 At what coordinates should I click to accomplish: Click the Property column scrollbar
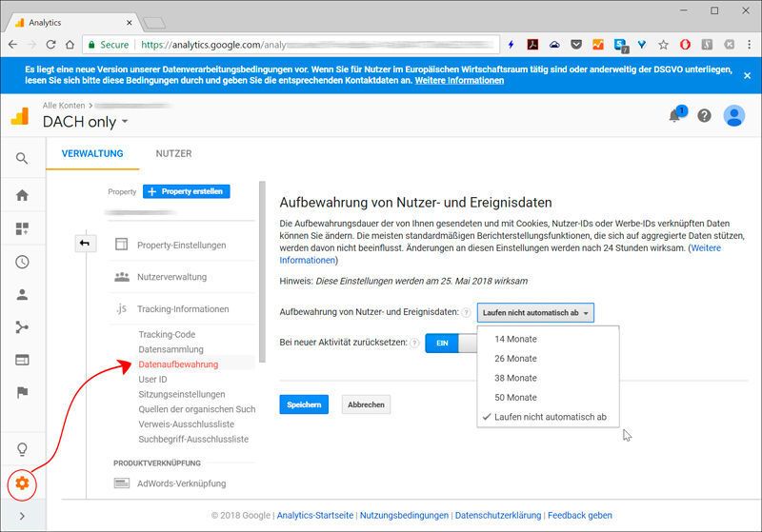(x=263, y=272)
